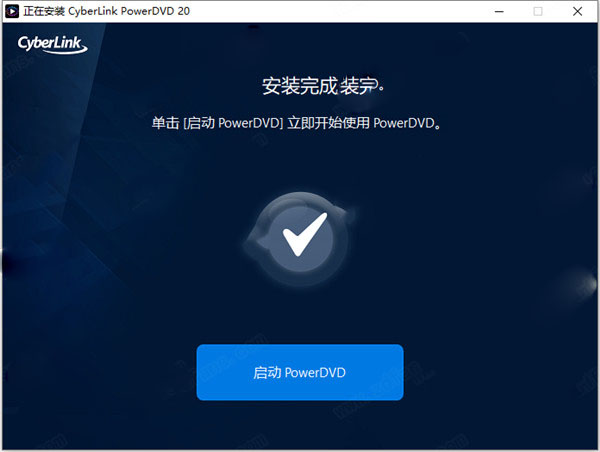Click the title text 正在安装 CyberLink PowerDVD 20
Image resolution: width=600 pixels, height=452 pixels.
[x=107, y=11]
